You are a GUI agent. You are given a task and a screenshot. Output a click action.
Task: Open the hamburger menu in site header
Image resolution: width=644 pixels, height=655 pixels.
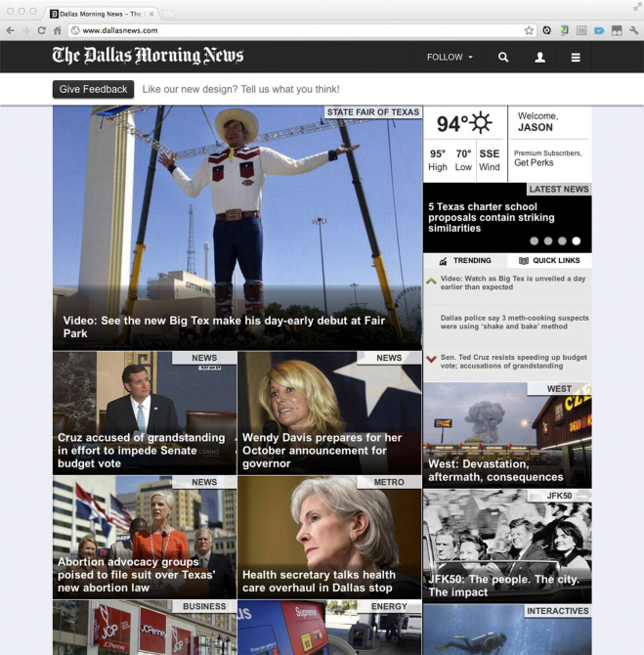click(576, 58)
